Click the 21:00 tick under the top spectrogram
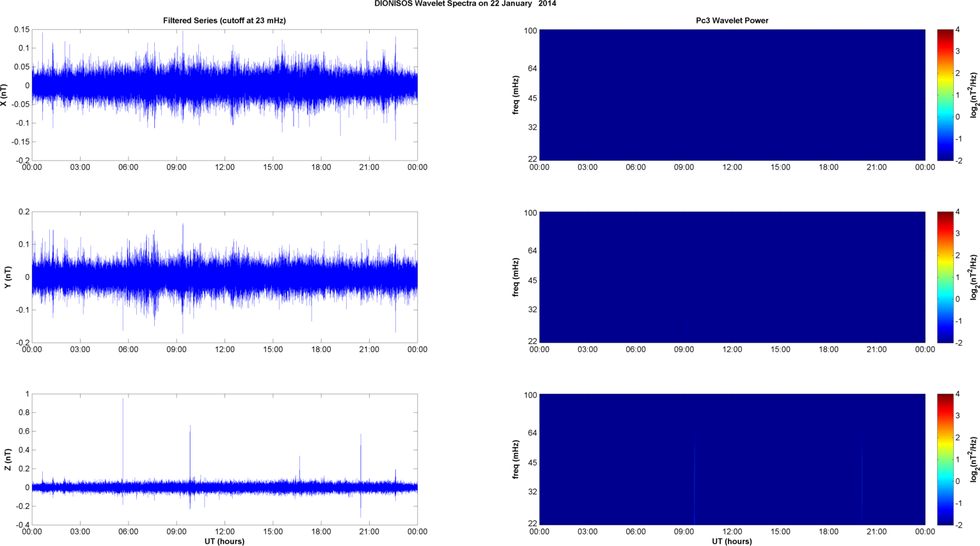Image resolution: width=980 pixels, height=546 pixels. 877,168
